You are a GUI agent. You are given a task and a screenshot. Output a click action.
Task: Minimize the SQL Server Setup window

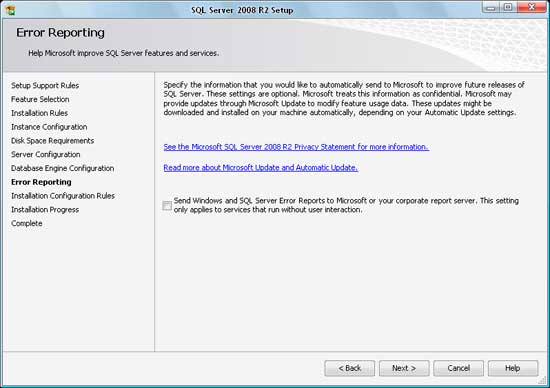coord(491,7)
